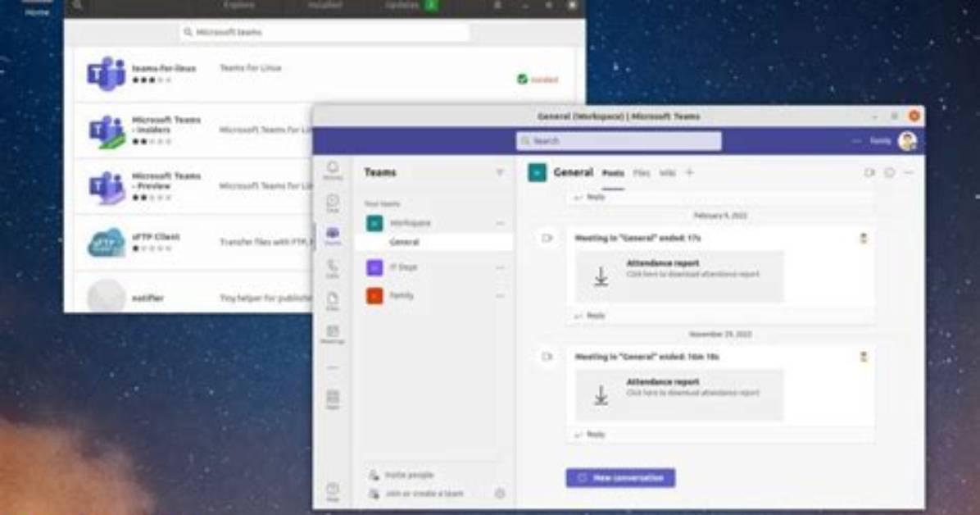Open Apps in the Teams sidebar
The height and width of the screenshot is (515, 980).
click(x=333, y=399)
